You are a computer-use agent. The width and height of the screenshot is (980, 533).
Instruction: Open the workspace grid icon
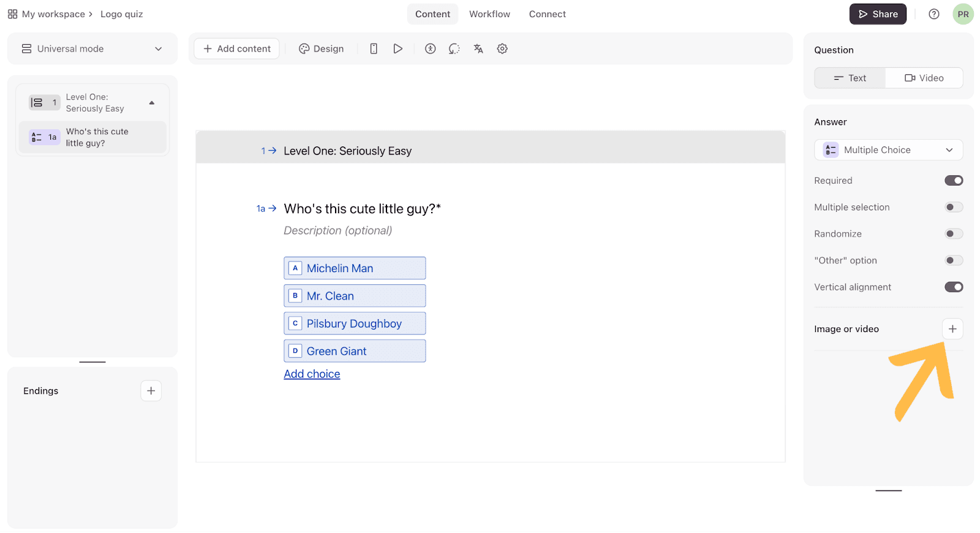click(12, 14)
